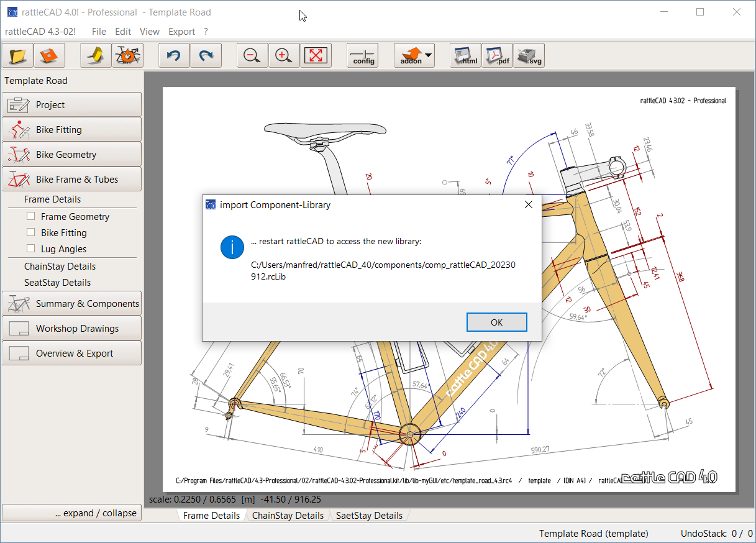Image resolution: width=756 pixels, height=543 pixels.
Task: Expand Workshop Drawings section
Action: click(x=71, y=328)
